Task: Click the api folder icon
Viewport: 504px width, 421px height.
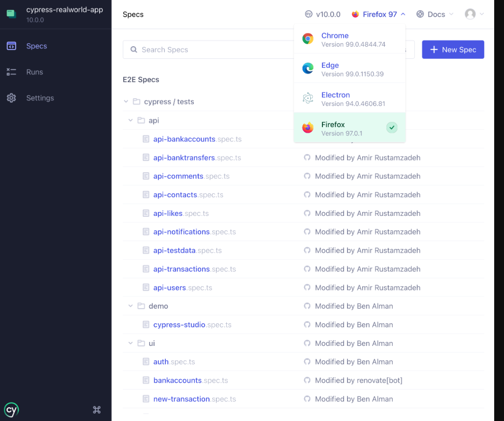Action: point(141,120)
